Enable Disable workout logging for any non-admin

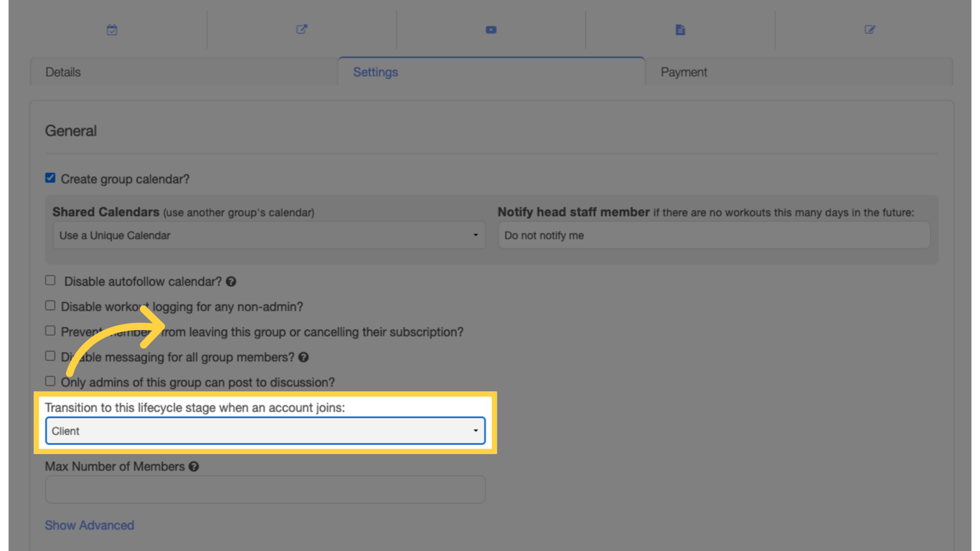[x=50, y=305]
